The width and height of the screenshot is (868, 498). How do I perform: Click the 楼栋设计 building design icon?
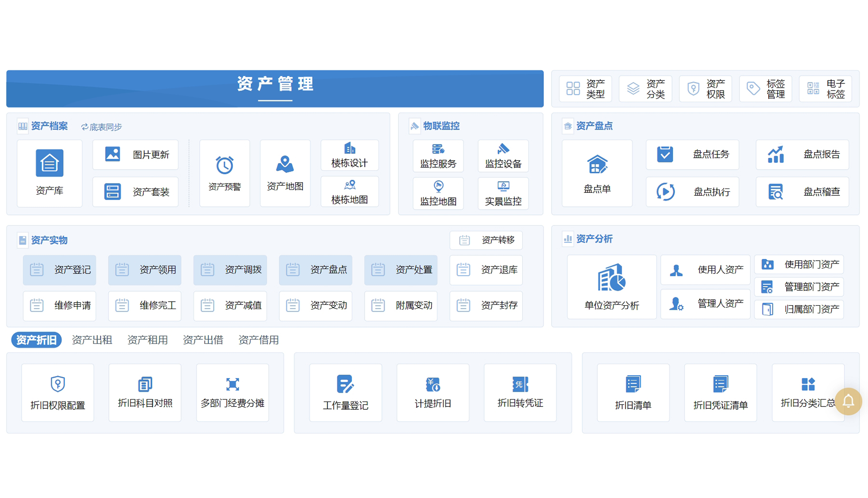coord(350,155)
